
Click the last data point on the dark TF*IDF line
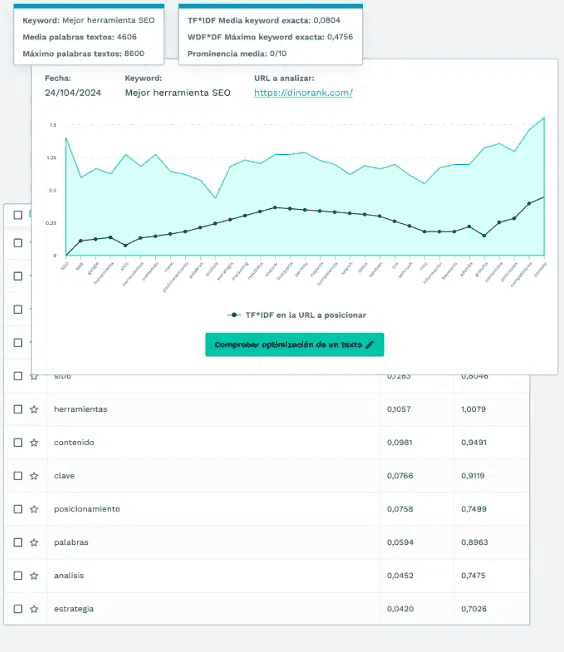544,197
